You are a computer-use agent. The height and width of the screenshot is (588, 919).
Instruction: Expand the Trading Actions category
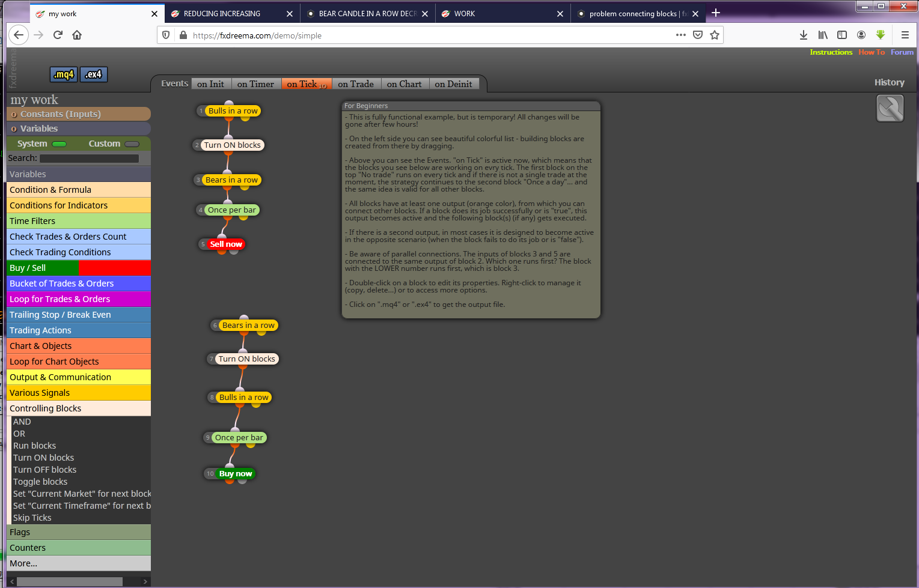[x=79, y=330]
